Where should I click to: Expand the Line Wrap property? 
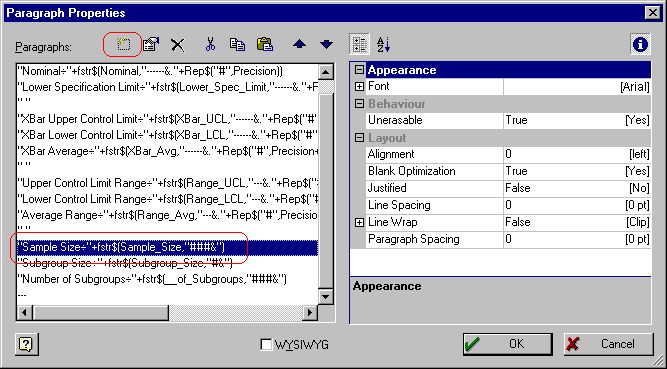point(359,222)
